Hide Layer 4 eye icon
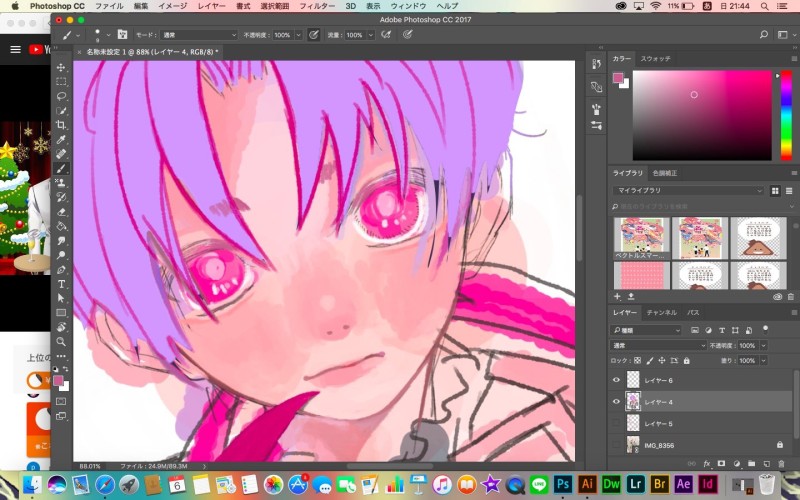800x500 pixels. [x=616, y=402]
